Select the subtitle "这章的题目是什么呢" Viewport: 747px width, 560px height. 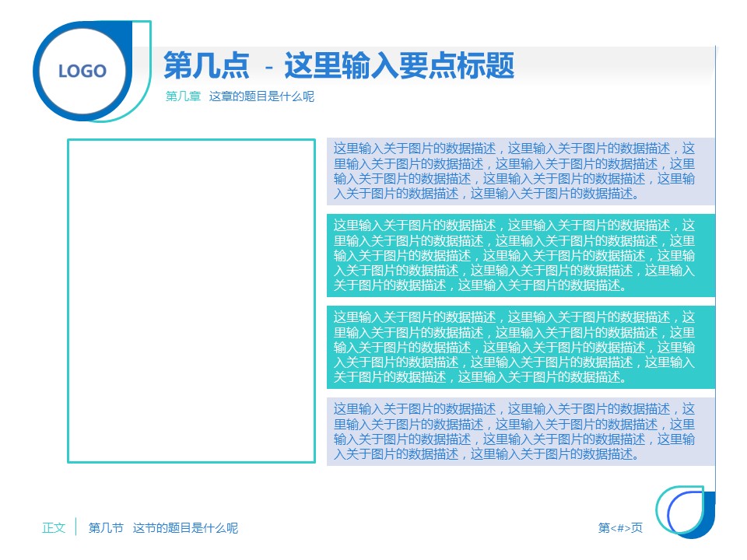pyautogui.click(x=262, y=97)
